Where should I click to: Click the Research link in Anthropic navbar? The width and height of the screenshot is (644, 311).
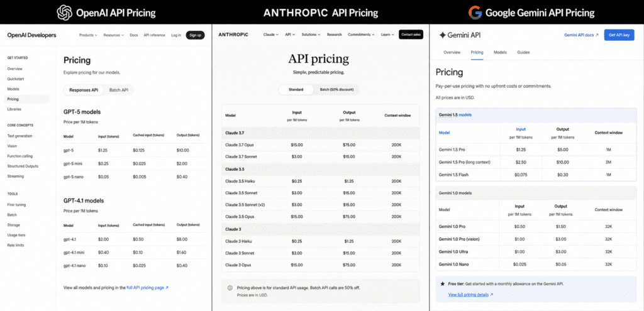pos(335,35)
